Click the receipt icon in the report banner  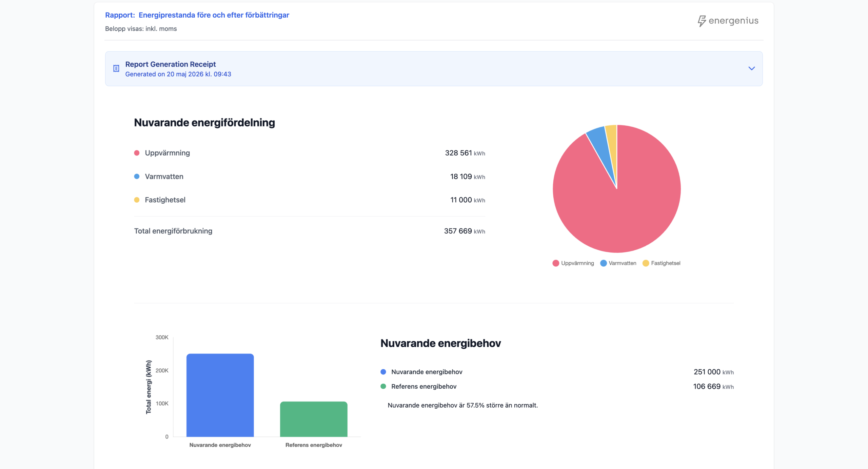click(116, 68)
